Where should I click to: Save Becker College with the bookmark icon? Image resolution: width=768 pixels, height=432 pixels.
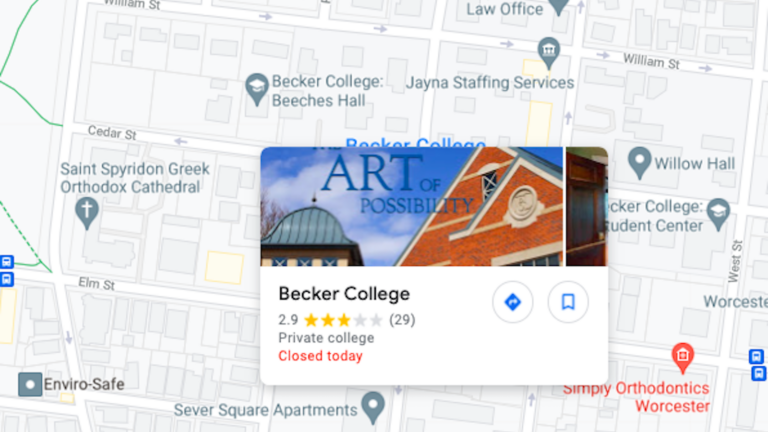coord(568,302)
